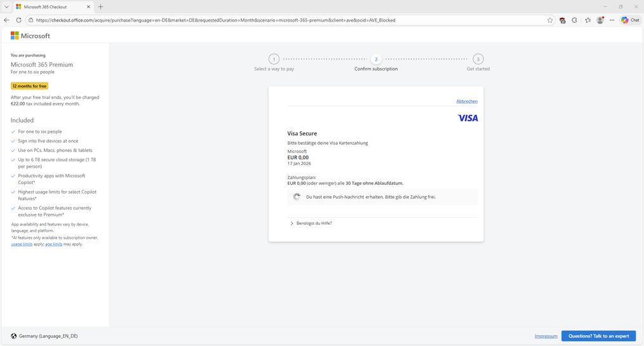Open the Impressum link
This screenshot has width=644, height=346.
coord(546,336)
